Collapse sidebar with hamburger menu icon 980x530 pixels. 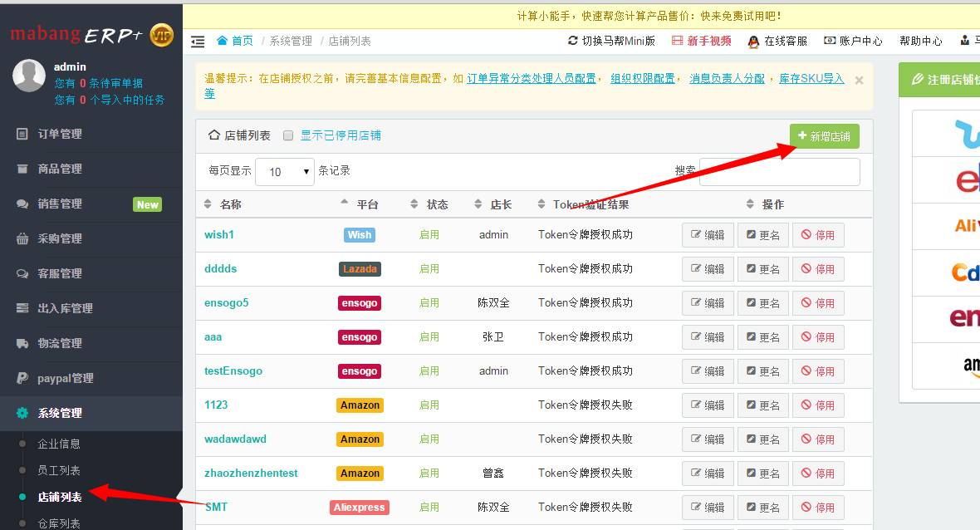(198, 42)
